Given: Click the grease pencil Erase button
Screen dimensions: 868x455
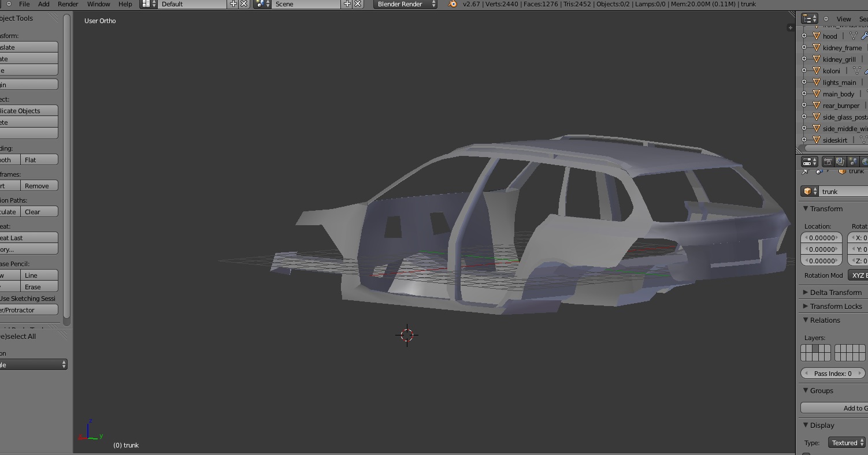Looking at the screenshot, I should [39, 286].
